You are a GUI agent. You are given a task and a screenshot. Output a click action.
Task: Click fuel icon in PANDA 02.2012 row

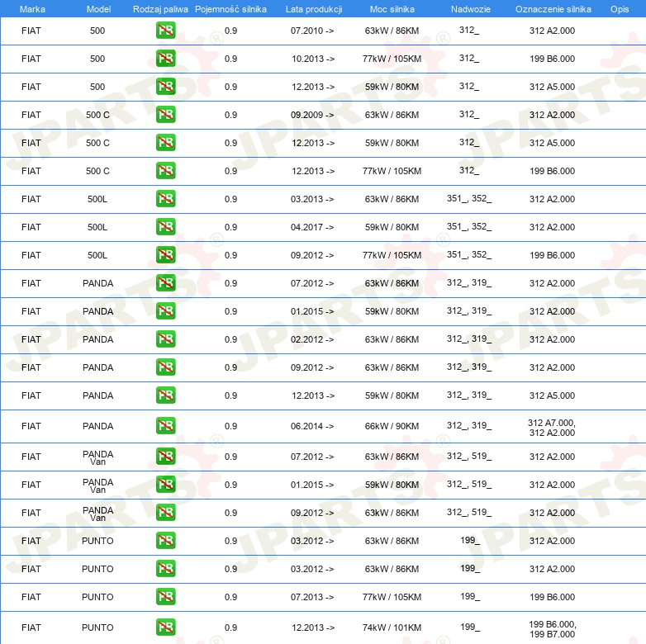point(165,339)
